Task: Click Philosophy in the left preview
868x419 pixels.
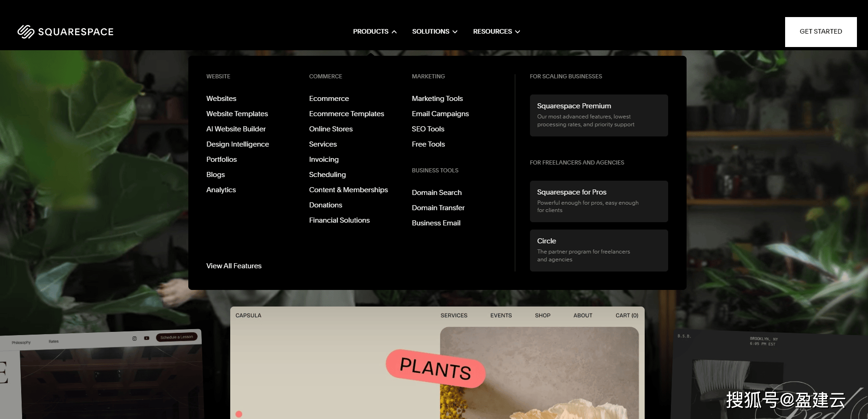Action: click(x=21, y=342)
